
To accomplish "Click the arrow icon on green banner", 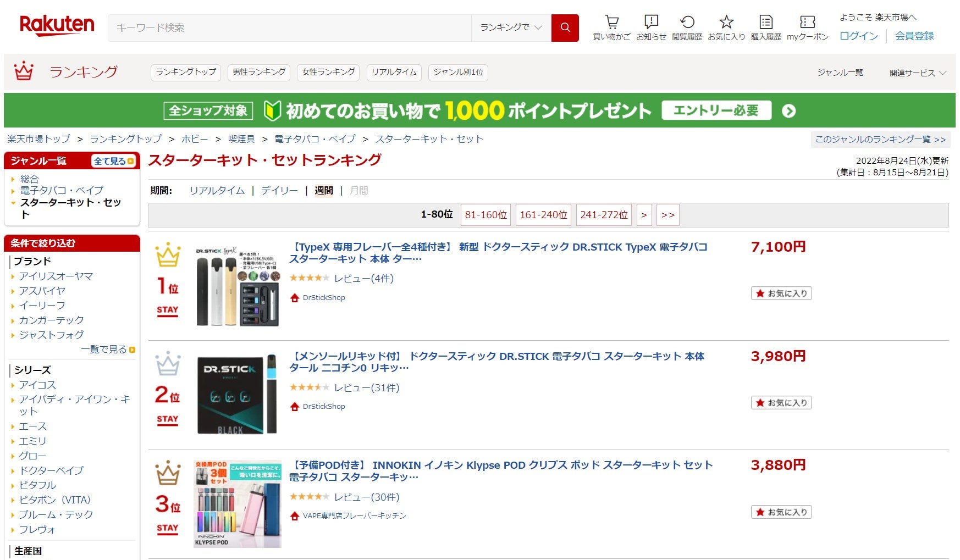I will [788, 111].
